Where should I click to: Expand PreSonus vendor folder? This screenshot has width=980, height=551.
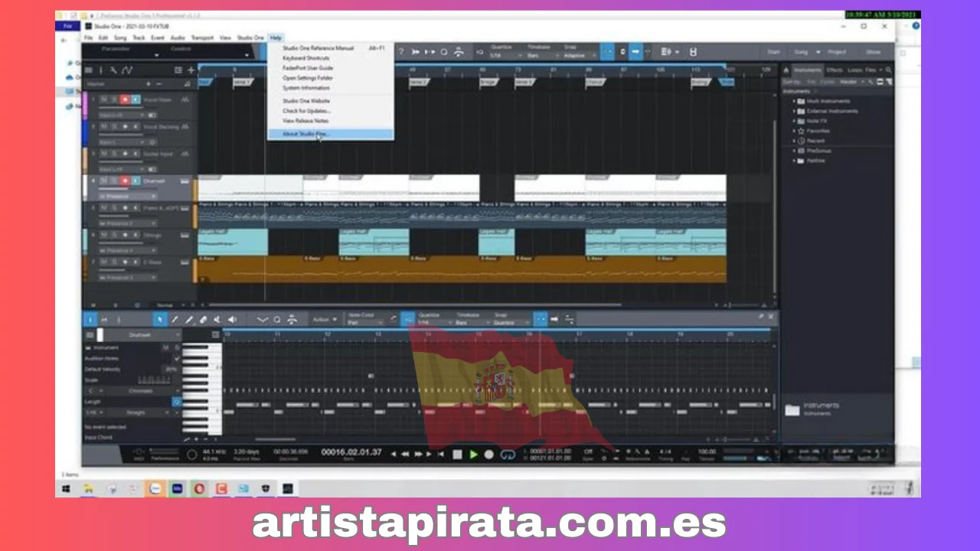click(x=794, y=151)
